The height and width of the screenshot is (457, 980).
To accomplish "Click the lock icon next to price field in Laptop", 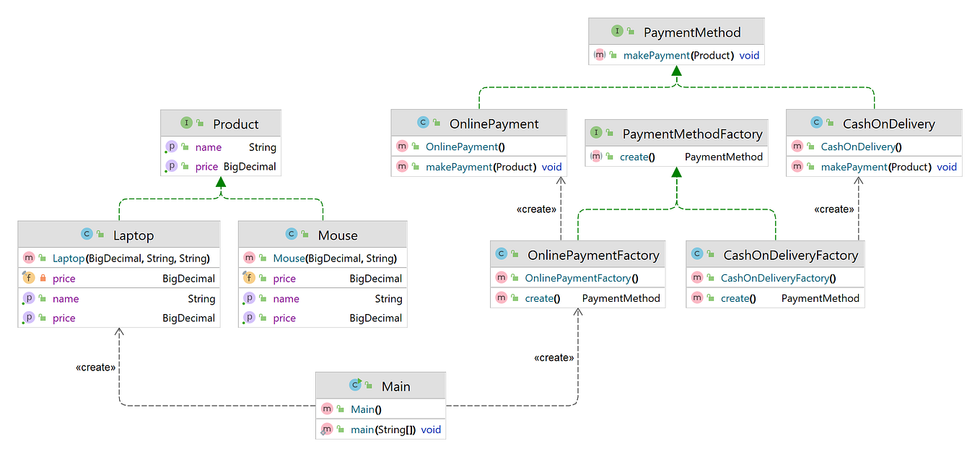I will click(41, 278).
